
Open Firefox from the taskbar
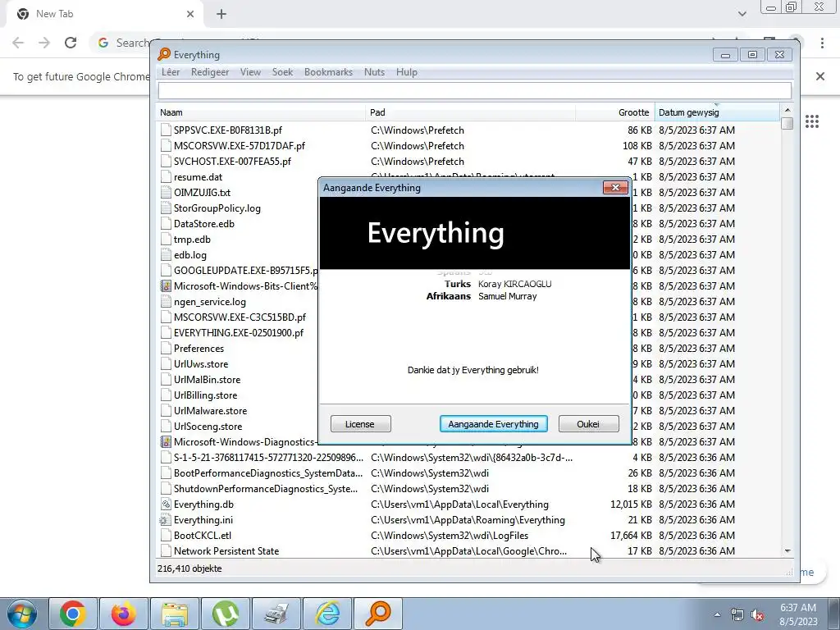124,614
